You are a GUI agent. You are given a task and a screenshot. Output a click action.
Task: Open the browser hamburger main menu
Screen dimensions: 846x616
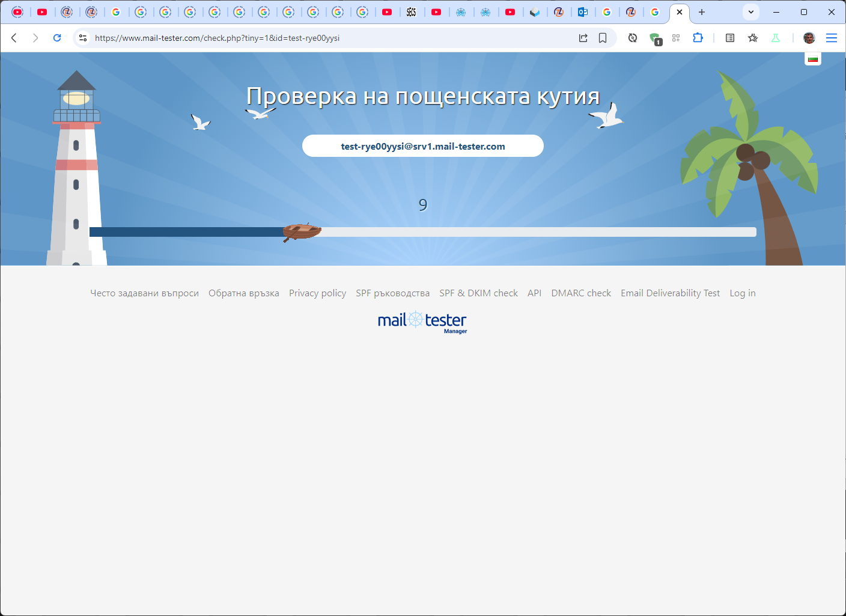(x=832, y=38)
